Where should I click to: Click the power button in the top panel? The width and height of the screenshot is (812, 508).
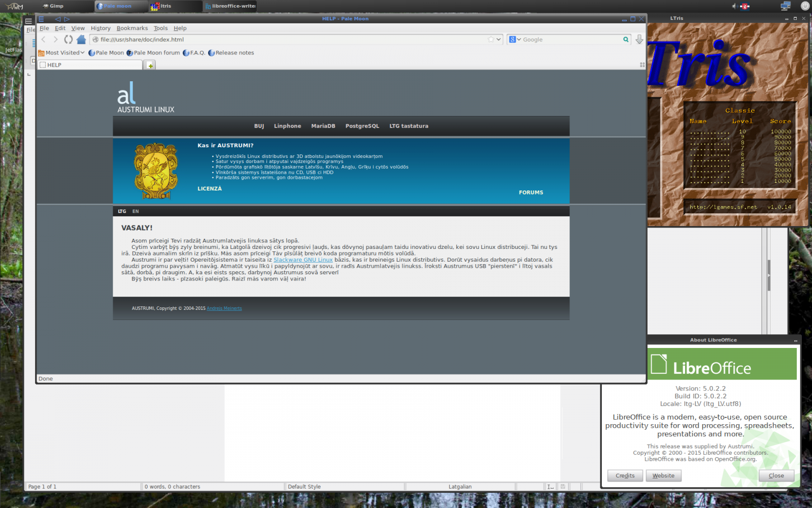click(x=805, y=6)
